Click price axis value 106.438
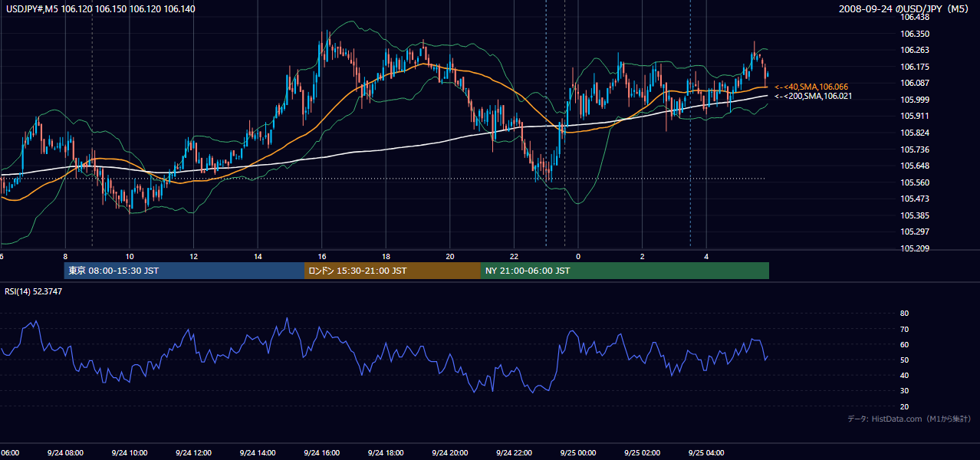This screenshot has height=460, width=980. [x=915, y=17]
